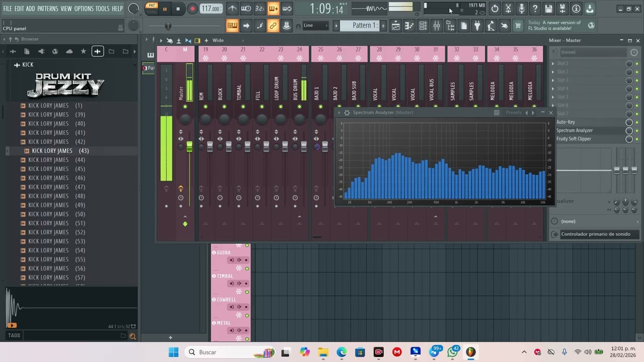Viewport: 644px width, 362px height.
Task: Open the Playlist view icon
Action: (396, 26)
